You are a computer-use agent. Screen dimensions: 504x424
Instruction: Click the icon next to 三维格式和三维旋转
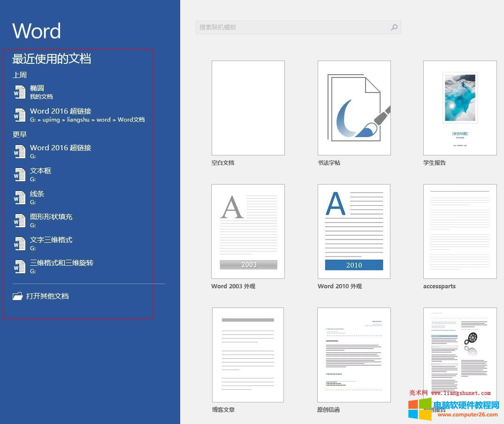(x=20, y=266)
